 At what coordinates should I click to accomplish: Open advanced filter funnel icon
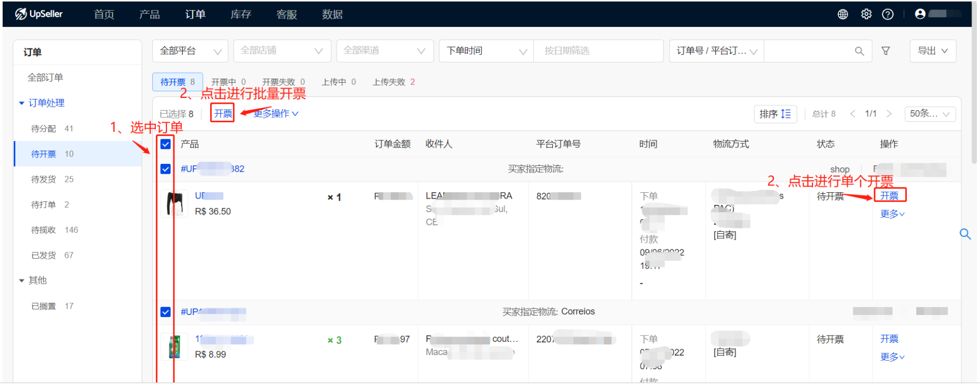[x=886, y=51]
